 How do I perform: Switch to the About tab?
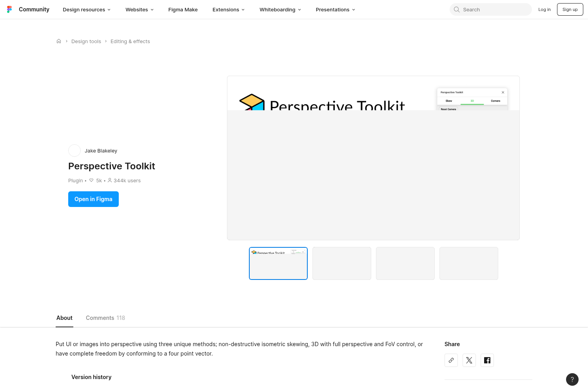pyautogui.click(x=64, y=318)
